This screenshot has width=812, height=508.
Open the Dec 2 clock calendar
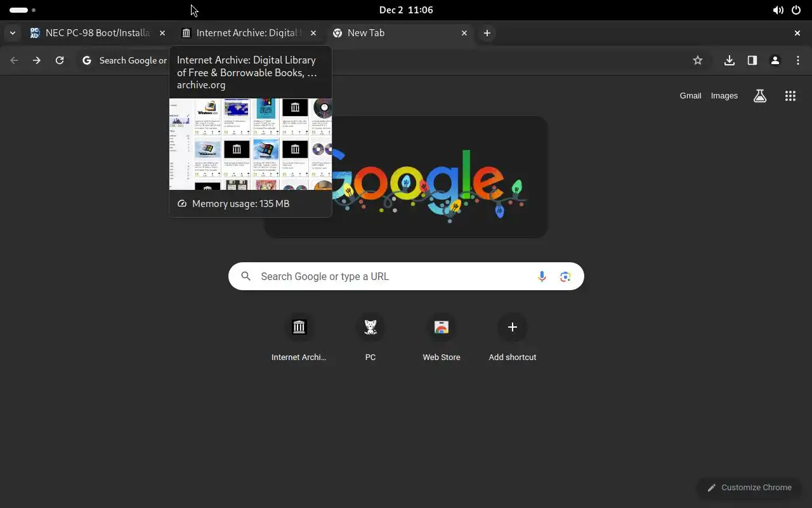click(406, 10)
